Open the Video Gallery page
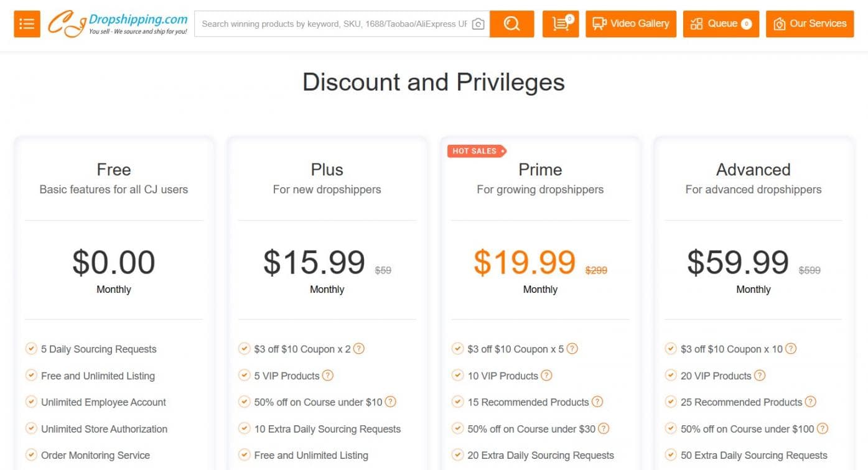Image resolution: width=868 pixels, height=470 pixels. pos(630,24)
